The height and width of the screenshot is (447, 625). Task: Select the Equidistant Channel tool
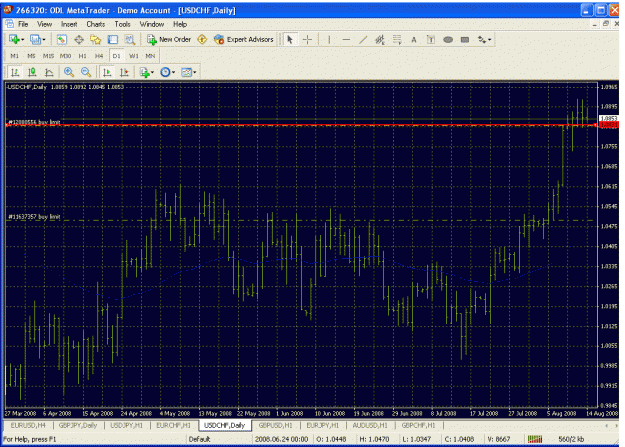(380, 39)
